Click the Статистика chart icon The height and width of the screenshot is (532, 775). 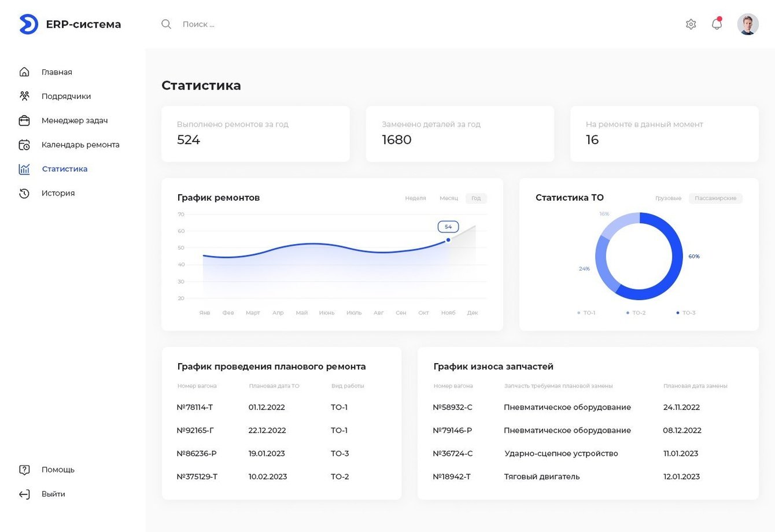[x=24, y=169]
